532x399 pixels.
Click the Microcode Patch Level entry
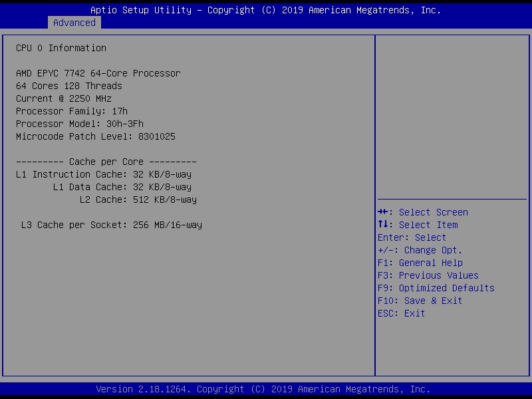[x=96, y=136]
